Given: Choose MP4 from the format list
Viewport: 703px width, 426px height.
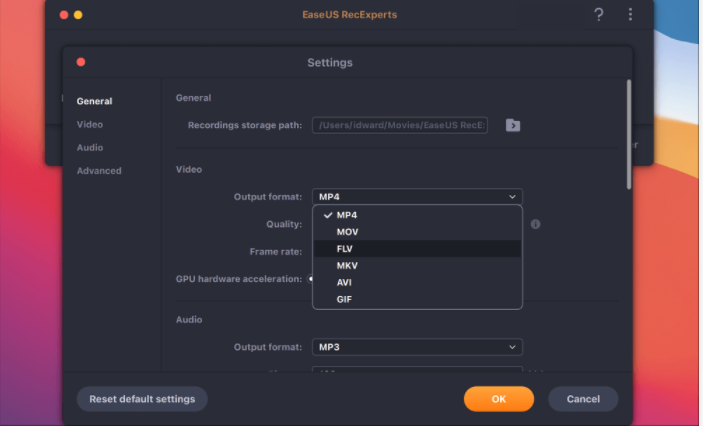Looking at the screenshot, I should pyautogui.click(x=417, y=215).
